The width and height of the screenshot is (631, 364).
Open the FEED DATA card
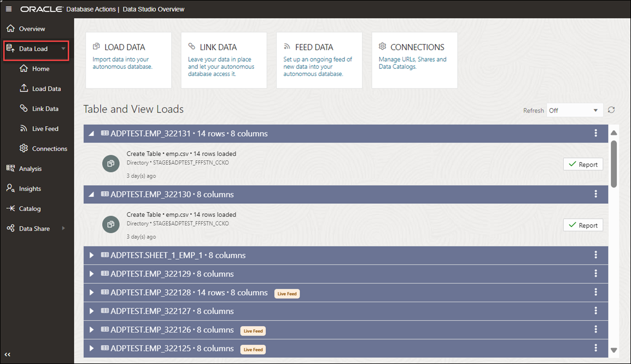click(319, 60)
